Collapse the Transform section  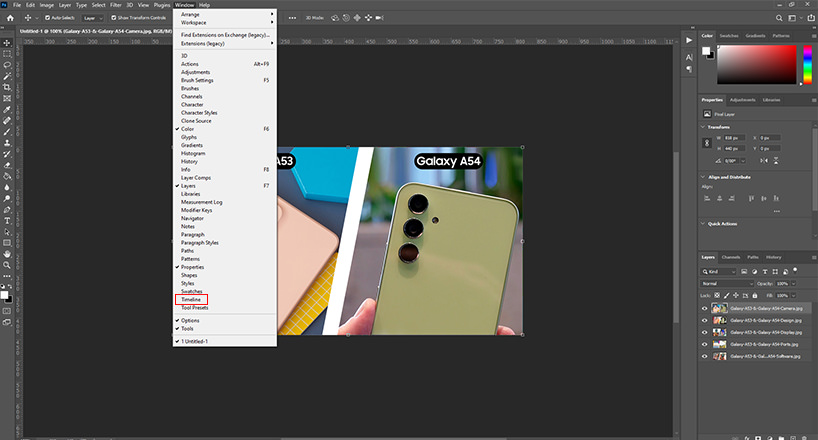[703, 127]
